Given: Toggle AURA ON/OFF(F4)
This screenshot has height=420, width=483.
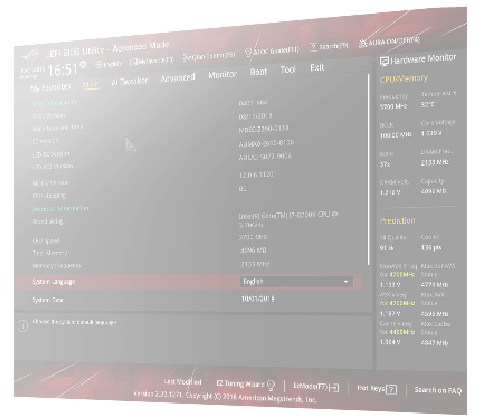Looking at the screenshot, I should [389, 41].
